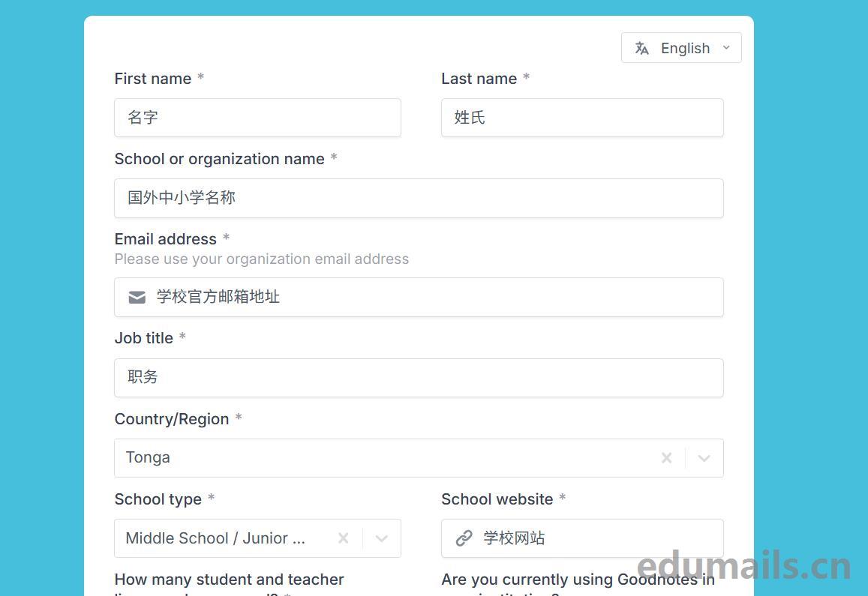Screen dimensions: 868x596
Task: Click the Tonga value in Country/Region
Action: (x=149, y=457)
